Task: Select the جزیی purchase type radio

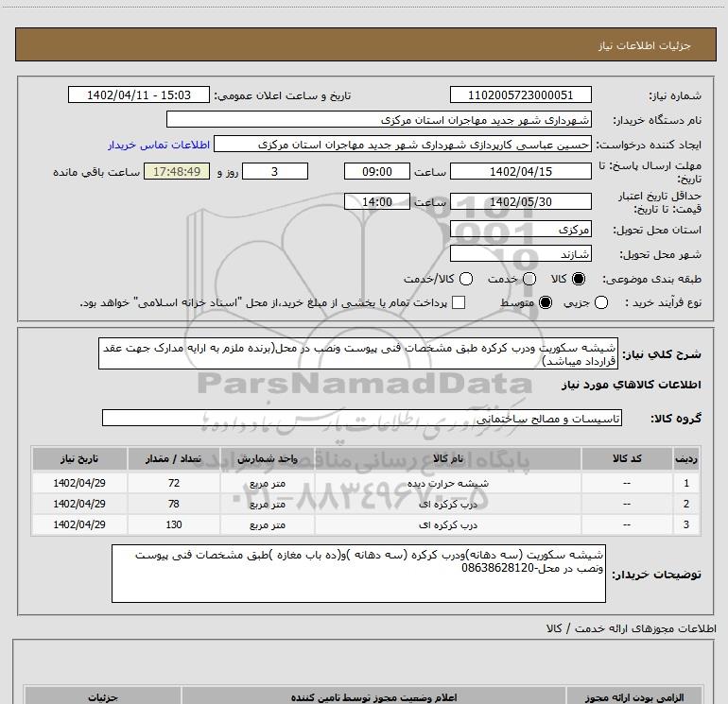Action: 601,302
